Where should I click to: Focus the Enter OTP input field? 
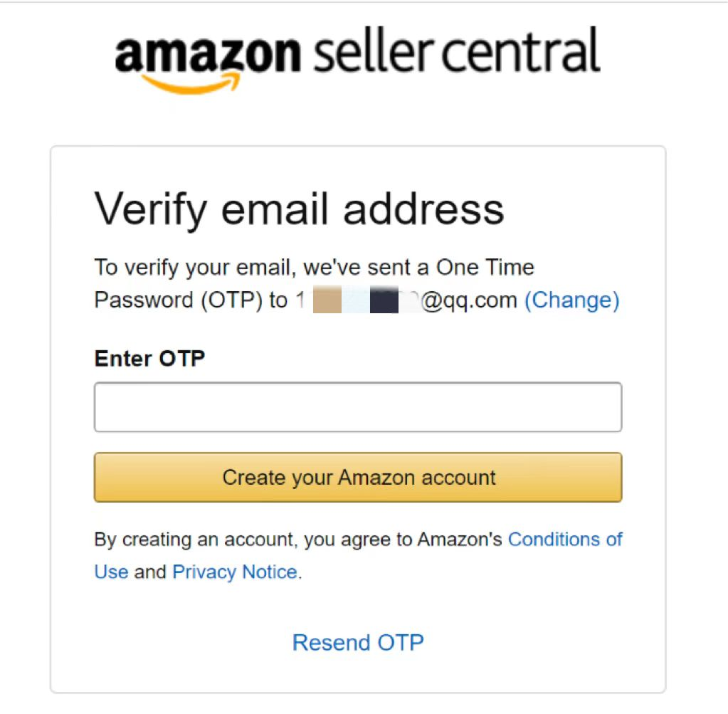(x=358, y=407)
